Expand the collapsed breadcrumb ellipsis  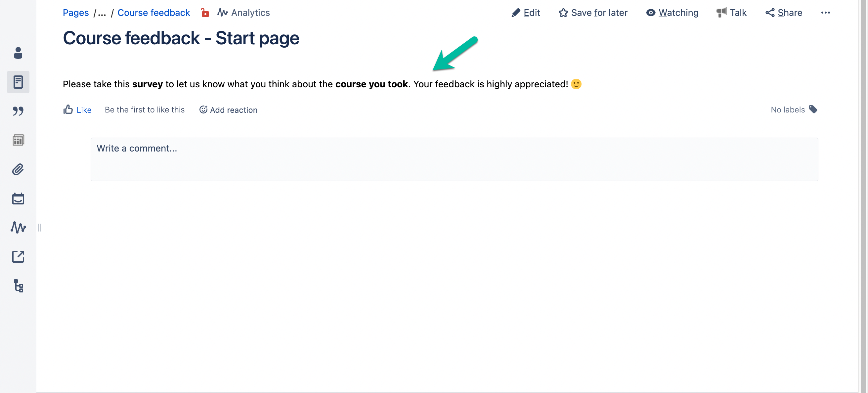coord(102,13)
